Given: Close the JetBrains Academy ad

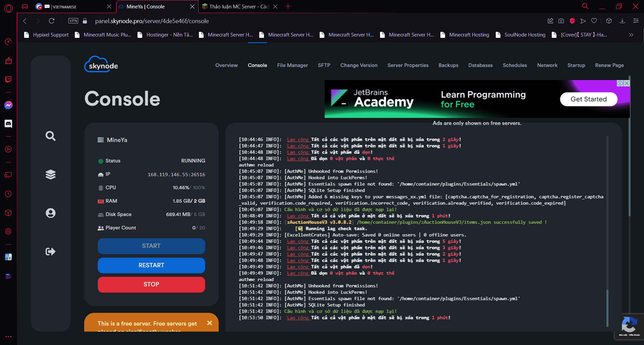Looking at the screenshot, I should point(627,83).
